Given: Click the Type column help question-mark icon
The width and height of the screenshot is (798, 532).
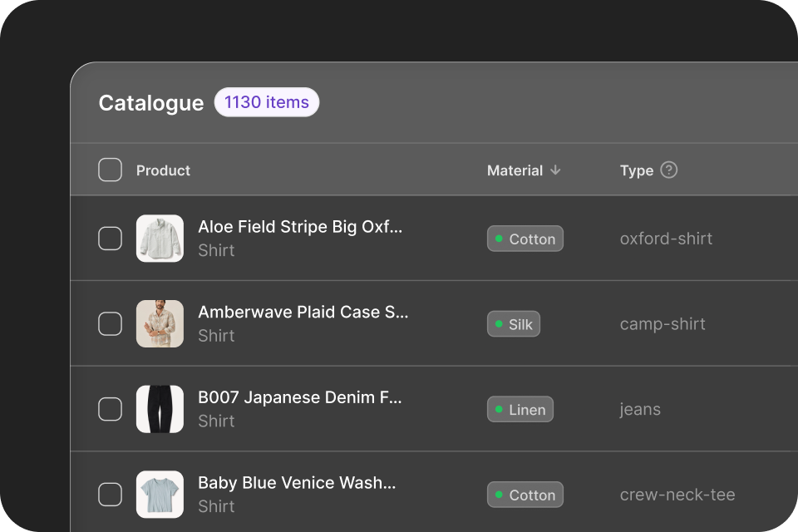Looking at the screenshot, I should pyautogui.click(x=668, y=170).
